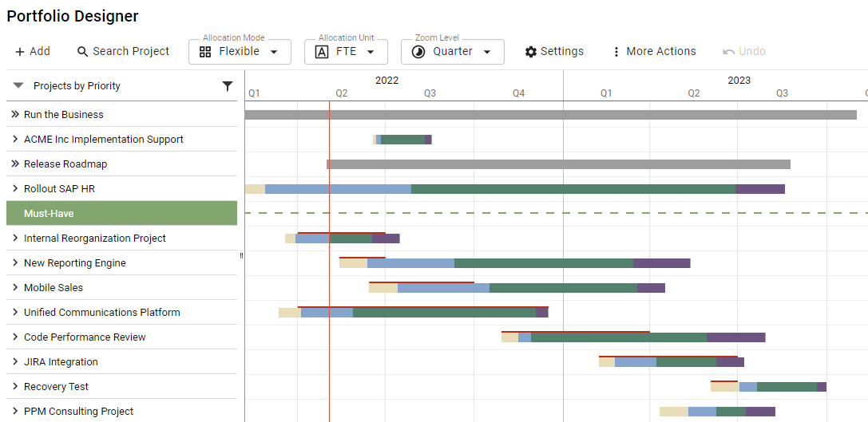Open Search Project magnifier
868x422 pixels.
point(82,52)
